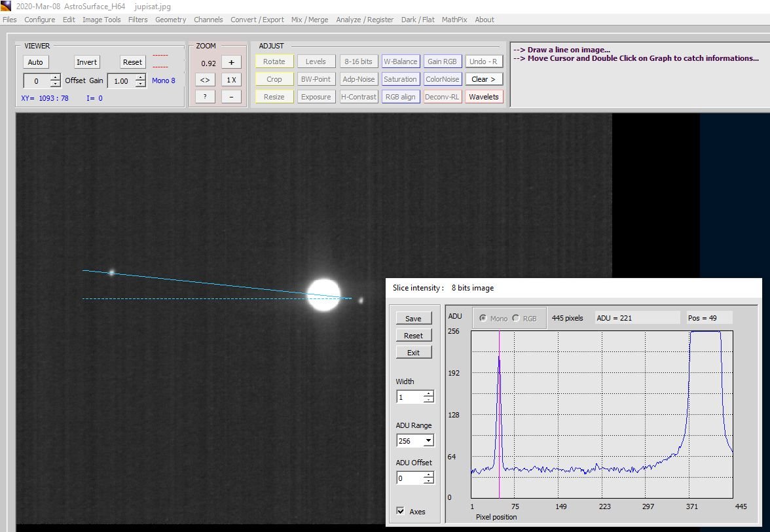770x532 pixels.
Task: Decrease the ADU Offset stepper value
Action: (428, 482)
